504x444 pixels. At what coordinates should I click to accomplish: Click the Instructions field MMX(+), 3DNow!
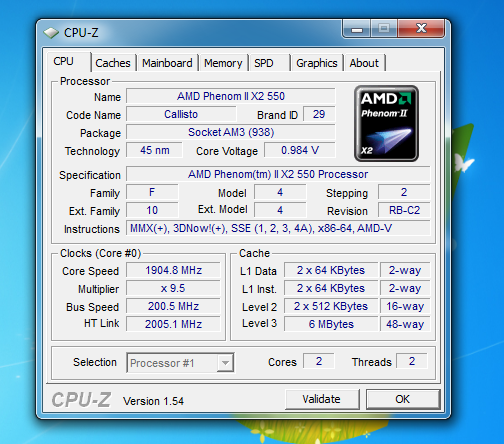pyautogui.click(x=278, y=228)
